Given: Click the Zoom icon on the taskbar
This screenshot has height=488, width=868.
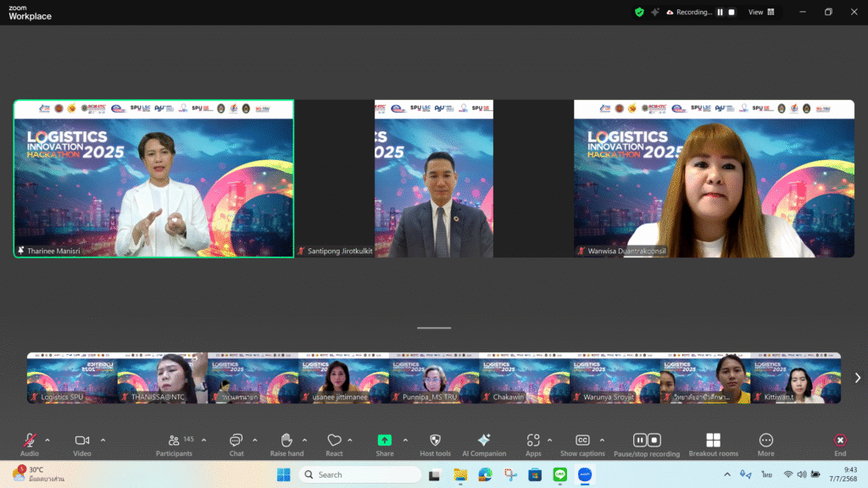Looking at the screenshot, I should [x=585, y=474].
